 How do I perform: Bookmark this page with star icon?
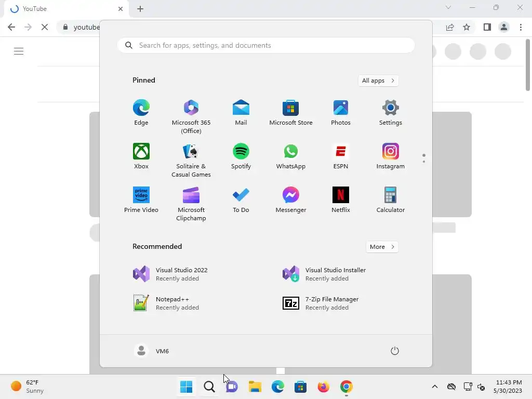(x=467, y=27)
